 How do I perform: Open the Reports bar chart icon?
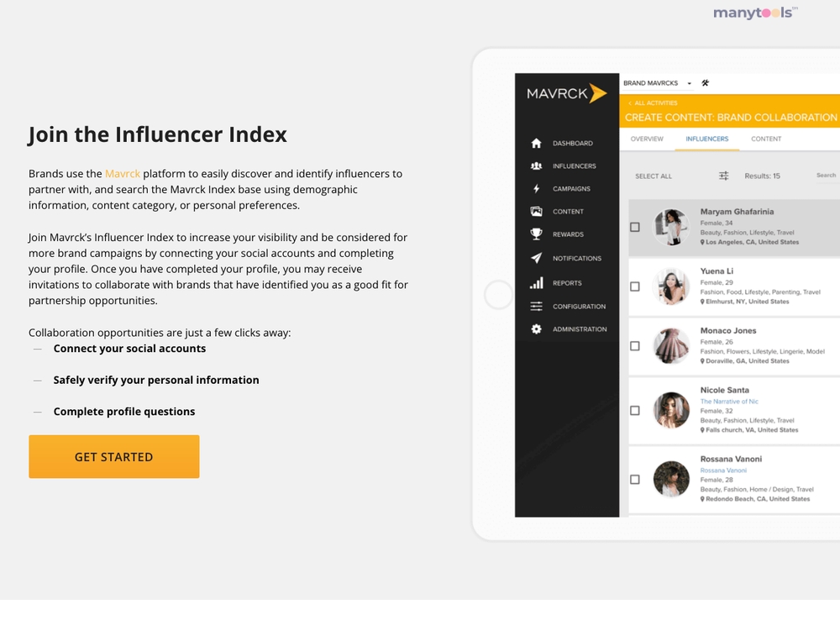click(536, 282)
